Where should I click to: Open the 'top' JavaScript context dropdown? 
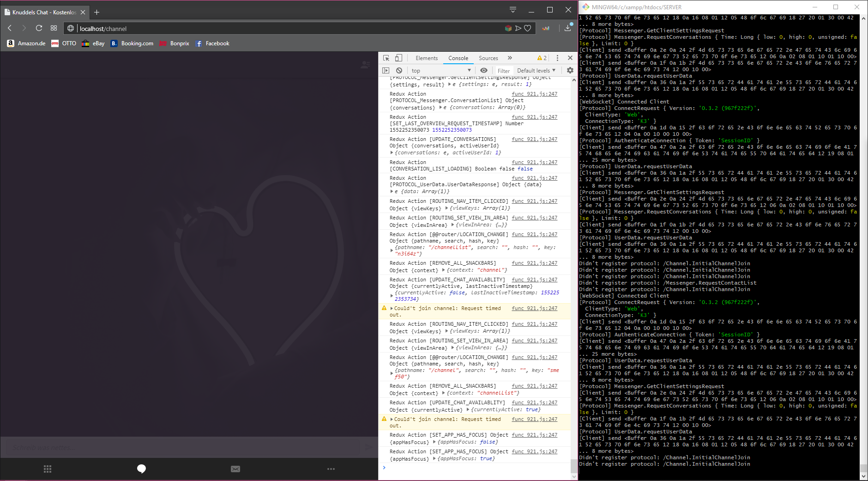point(441,70)
